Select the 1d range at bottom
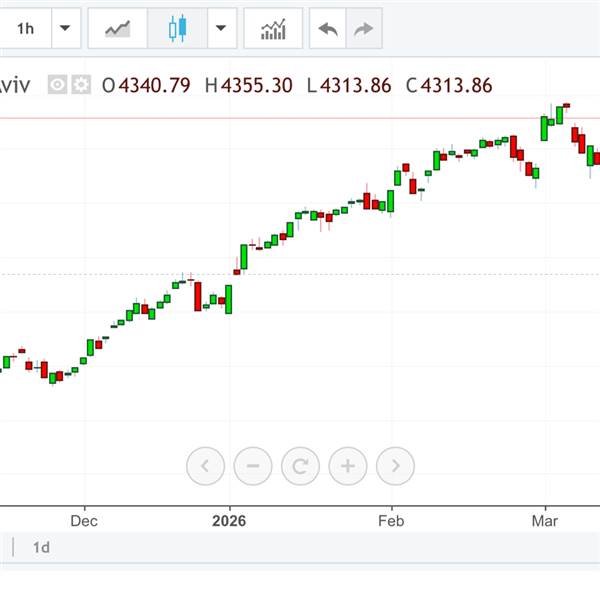Screen dimensions: 600x600 41,547
